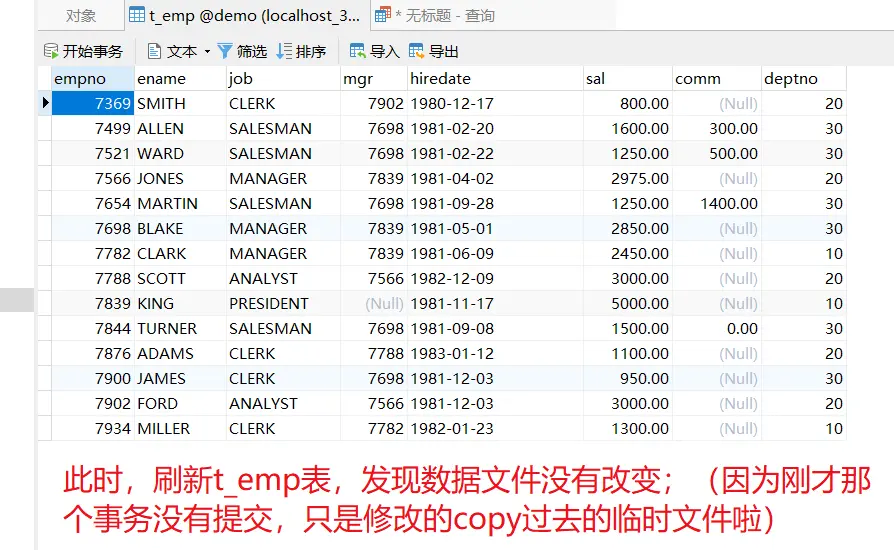Click the Export (导出) icon

[x=416, y=51]
